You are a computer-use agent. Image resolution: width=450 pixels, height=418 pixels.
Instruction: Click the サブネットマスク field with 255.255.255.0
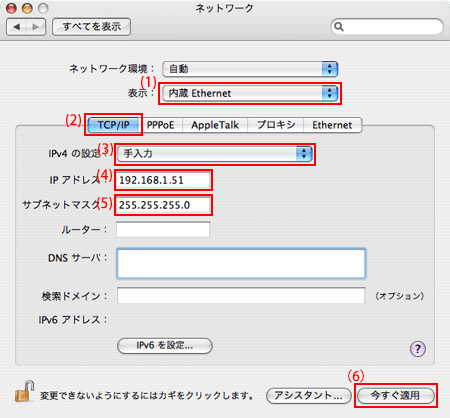click(x=163, y=205)
